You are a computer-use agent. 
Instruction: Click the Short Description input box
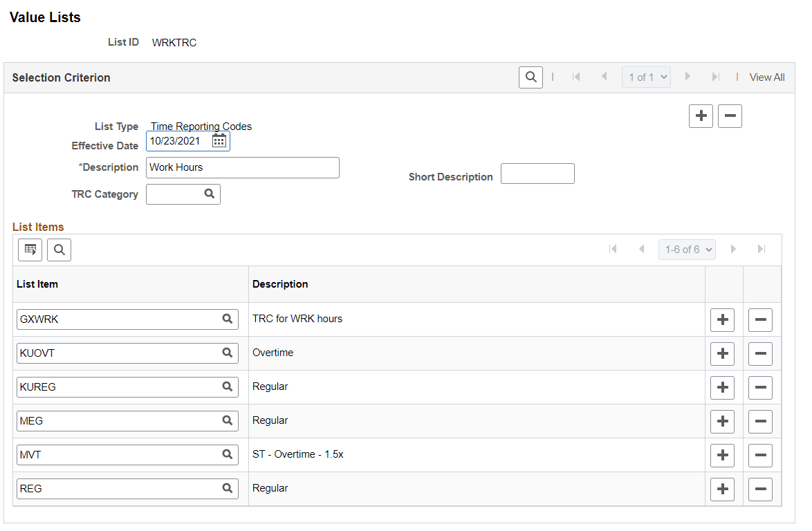(537, 174)
